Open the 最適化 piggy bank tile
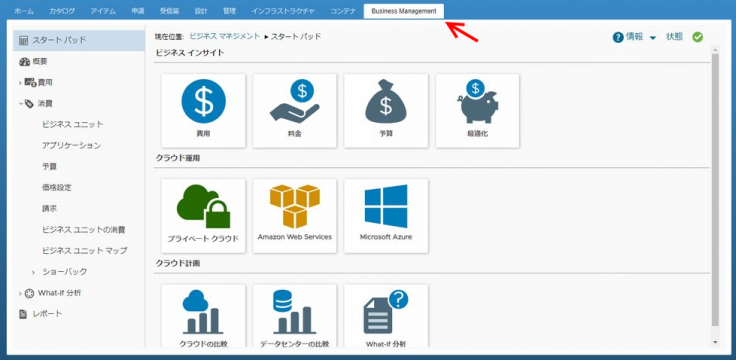 (477, 111)
